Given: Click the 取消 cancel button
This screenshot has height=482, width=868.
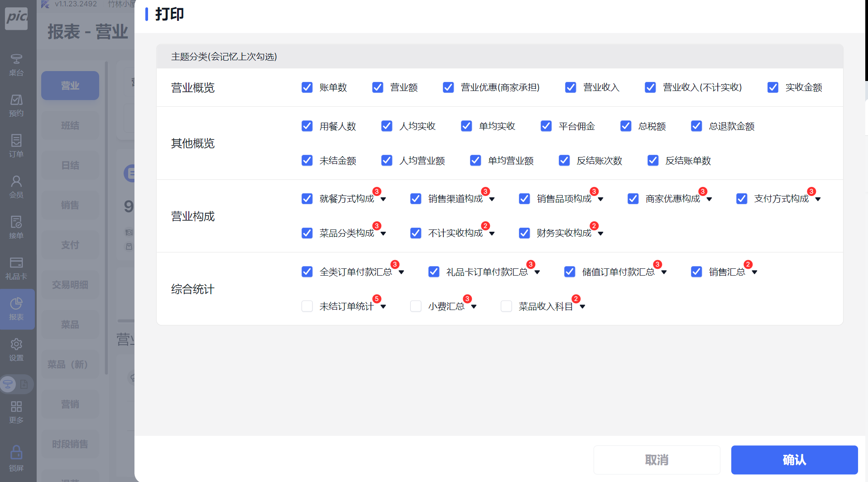Looking at the screenshot, I should click(x=657, y=460).
